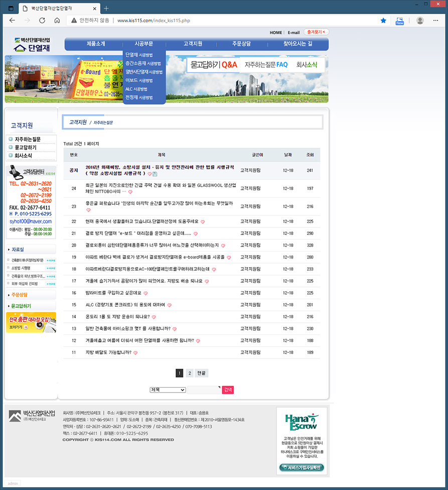Go to page 2 of the list
Screen dimensions: 448x490
189,373
